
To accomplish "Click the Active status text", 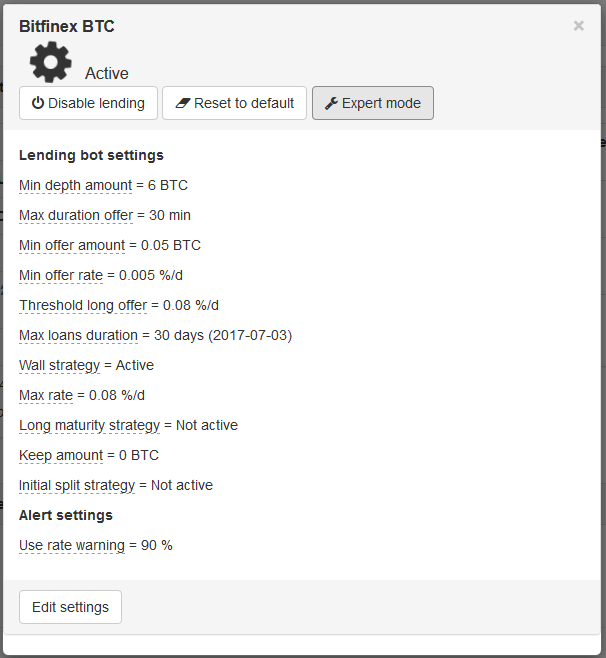I will (107, 73).
